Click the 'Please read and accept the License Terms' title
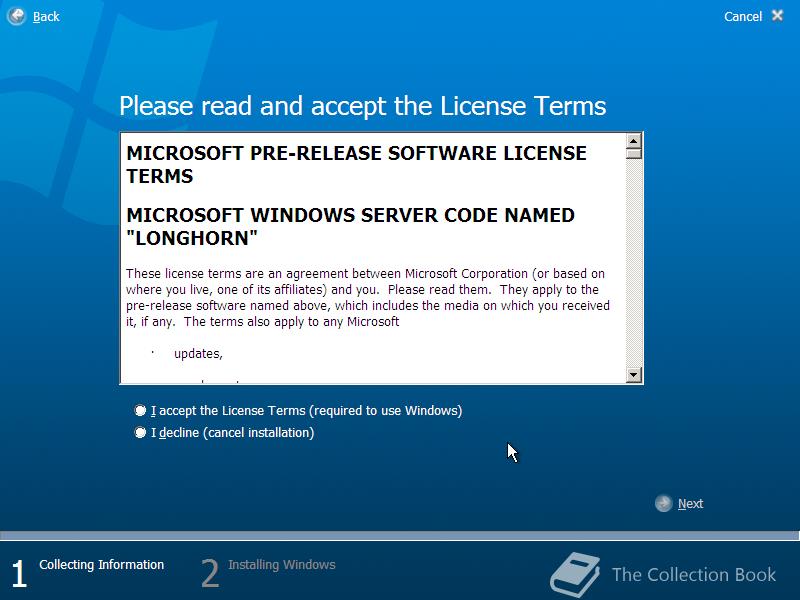The width and height of the screenshot is (800, 600). (x=362, y=107)
